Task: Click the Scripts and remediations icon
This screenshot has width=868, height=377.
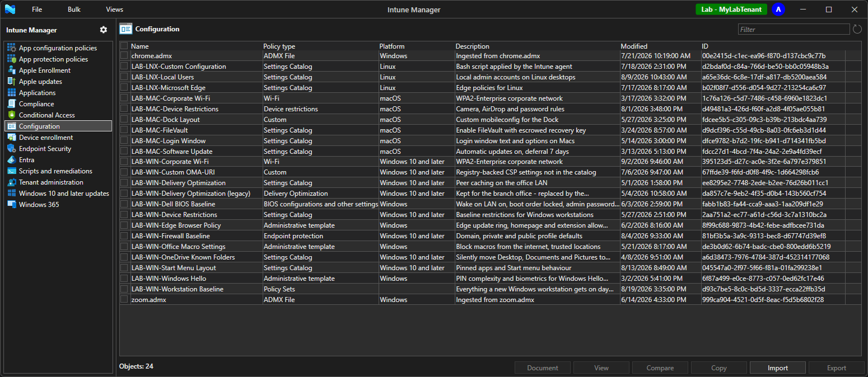Action: [x=11, y=171]
